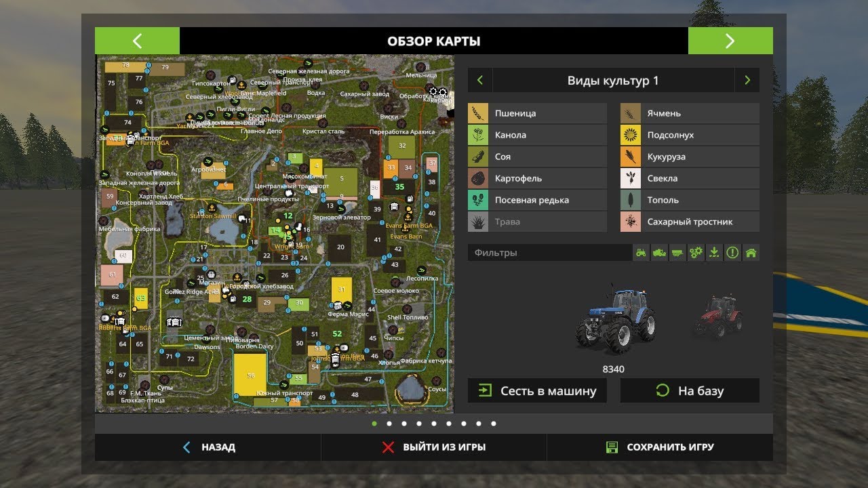Click Сесть в машину button
This screenshot has width=868, height=488.
pyautogui.click(x=537, y=391)
